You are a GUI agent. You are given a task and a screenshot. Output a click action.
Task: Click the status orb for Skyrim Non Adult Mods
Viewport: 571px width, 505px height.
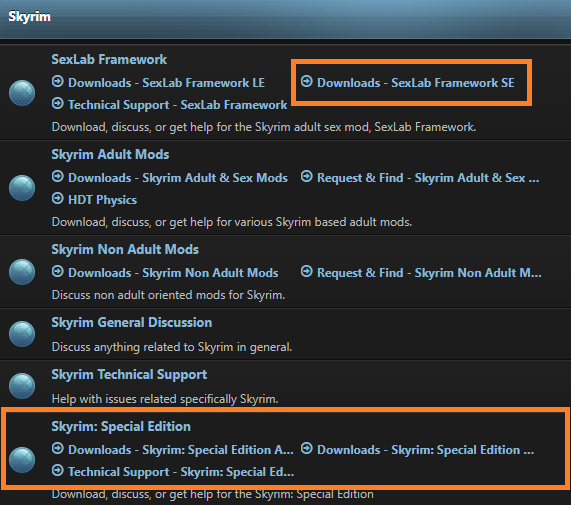tap(22, 272)
